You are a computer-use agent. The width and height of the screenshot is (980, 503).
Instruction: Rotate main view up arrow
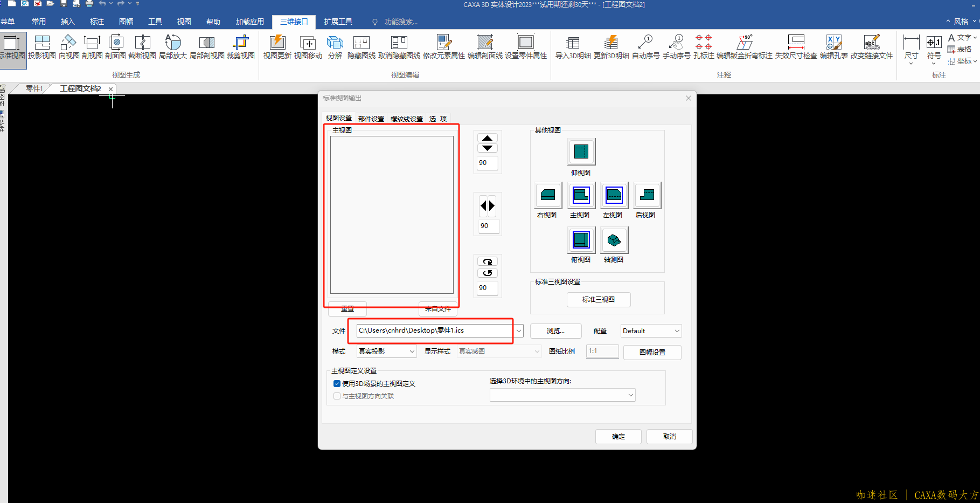pos(488,139)
